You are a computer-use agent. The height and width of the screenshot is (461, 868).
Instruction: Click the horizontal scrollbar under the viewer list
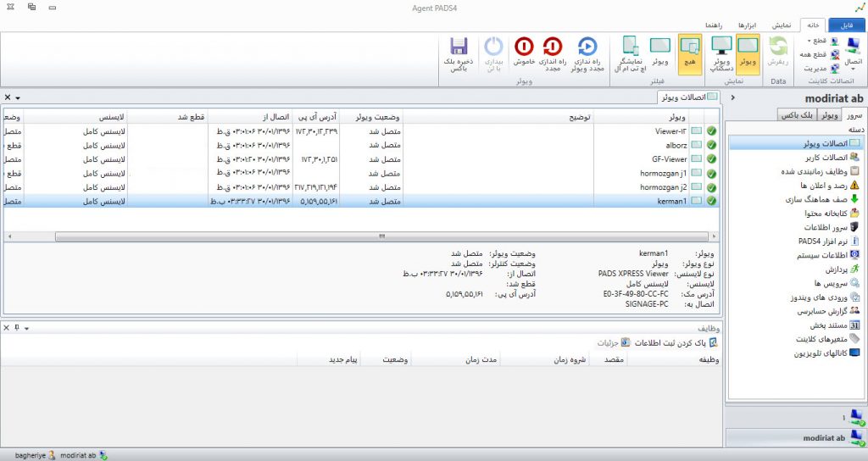[381, 236]
